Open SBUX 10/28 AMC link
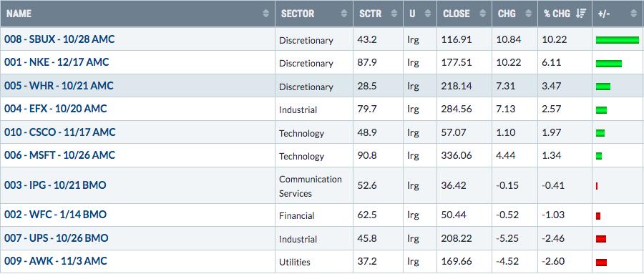Image resolution: width=644 pixels, height=274 pixels. pos(59,39)
